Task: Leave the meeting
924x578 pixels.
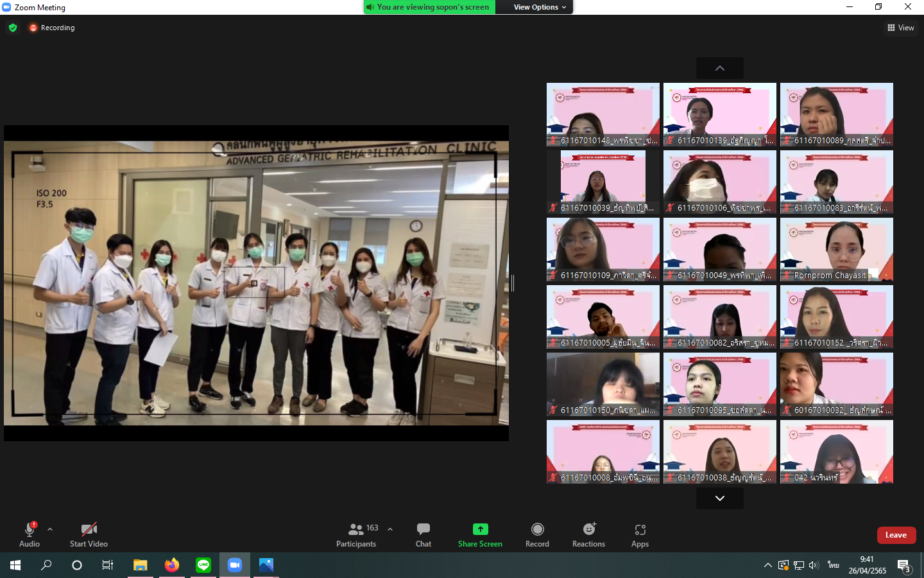Action: 896,535
